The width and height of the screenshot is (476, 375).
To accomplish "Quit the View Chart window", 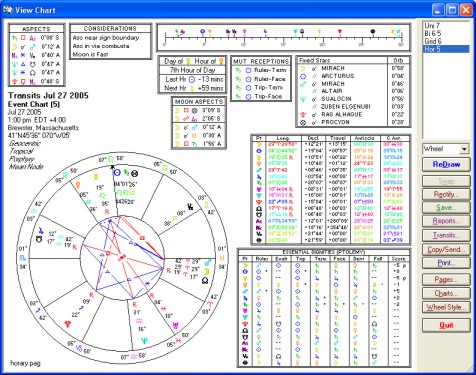I will pyautogui.click(x=446, y=325).
